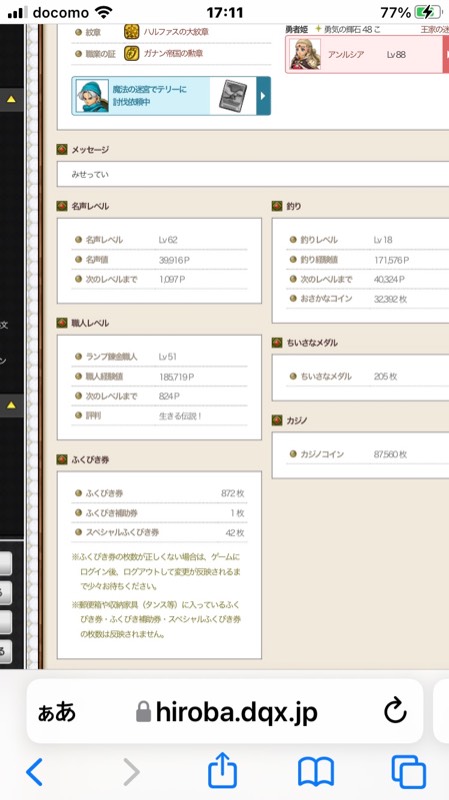Tap the 釣り section heading icon
Image resolution: width=449 pixels, height=800 pixels.
point(277,206)
